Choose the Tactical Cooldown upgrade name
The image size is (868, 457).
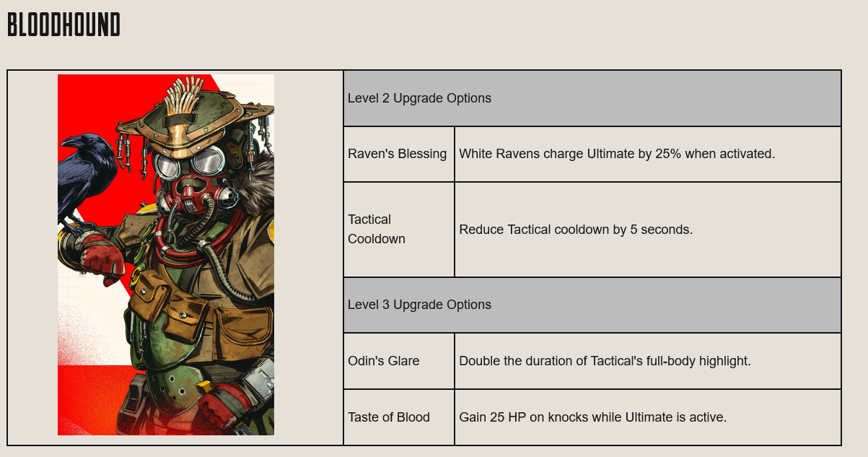click(377, 229)
